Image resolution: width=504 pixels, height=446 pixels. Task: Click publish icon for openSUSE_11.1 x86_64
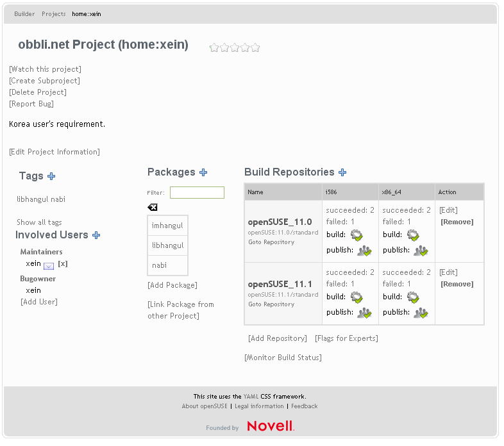click(x=421, y=313)
